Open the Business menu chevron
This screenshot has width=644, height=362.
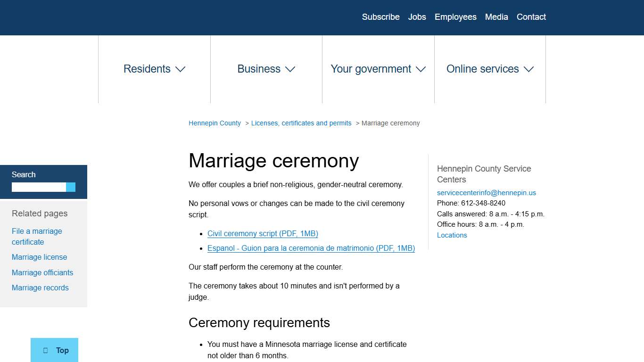(290, 69)
